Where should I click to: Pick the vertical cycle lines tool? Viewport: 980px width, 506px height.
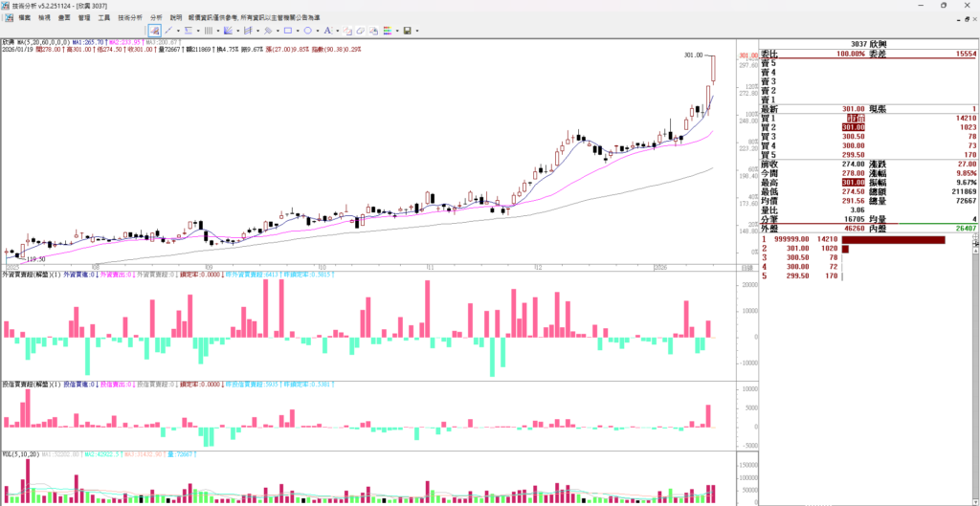click(x=208, y=31)
